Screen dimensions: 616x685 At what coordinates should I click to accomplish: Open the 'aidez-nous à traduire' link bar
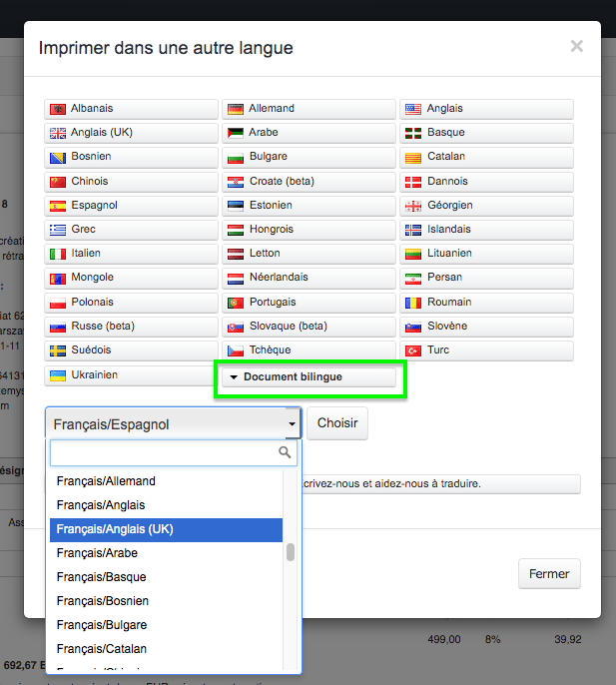pyautogui.click(x=441, y=484)
